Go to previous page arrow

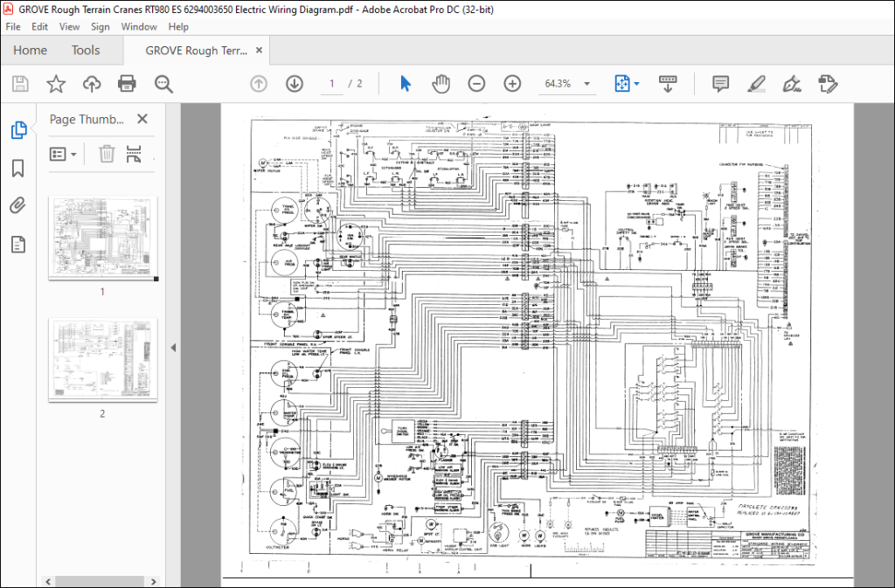pos(259,85)
